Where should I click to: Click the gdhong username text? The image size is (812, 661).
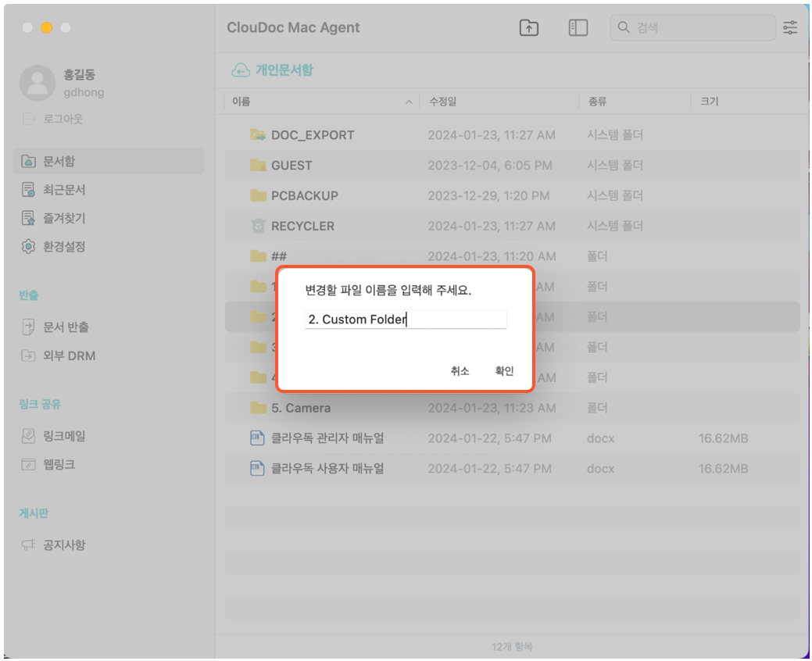tap(84, 93)
